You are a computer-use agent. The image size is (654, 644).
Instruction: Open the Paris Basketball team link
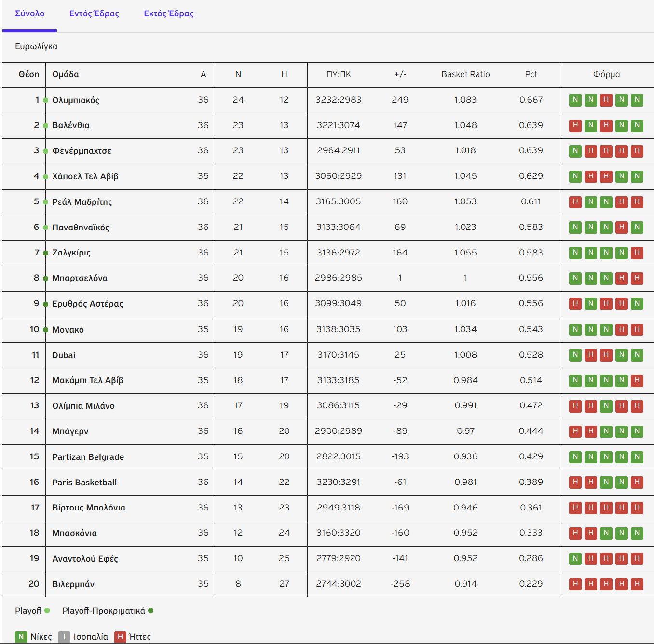click(x=84, y=483)
